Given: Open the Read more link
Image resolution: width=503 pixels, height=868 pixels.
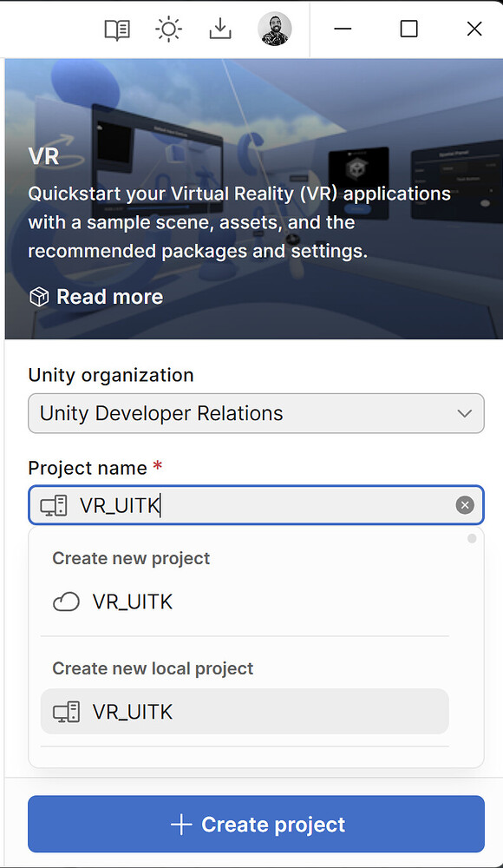Looking at the screenshot, I should point(109,296).
